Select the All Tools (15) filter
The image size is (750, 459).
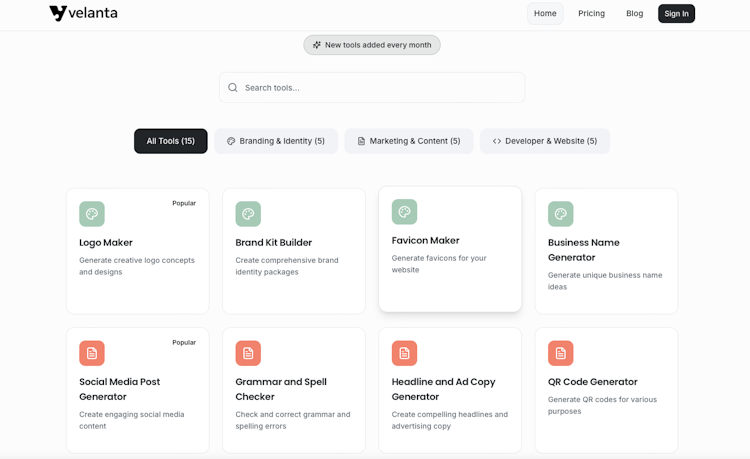pyautogui.click(x=171, y=141)
